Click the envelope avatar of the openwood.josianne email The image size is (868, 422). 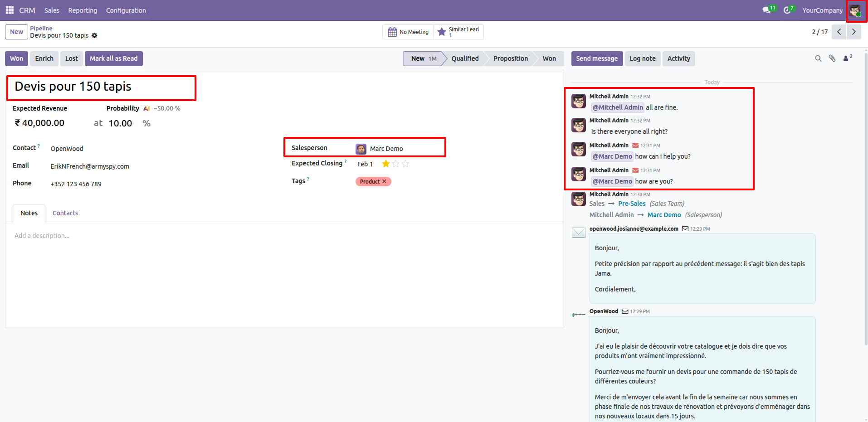[579, 233]
